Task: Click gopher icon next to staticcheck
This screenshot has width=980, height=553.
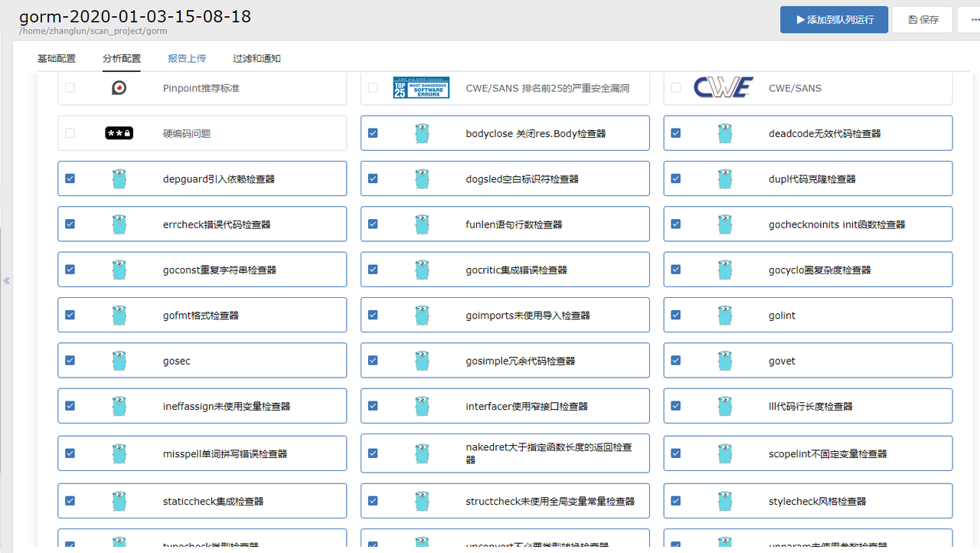Action: 119,501
